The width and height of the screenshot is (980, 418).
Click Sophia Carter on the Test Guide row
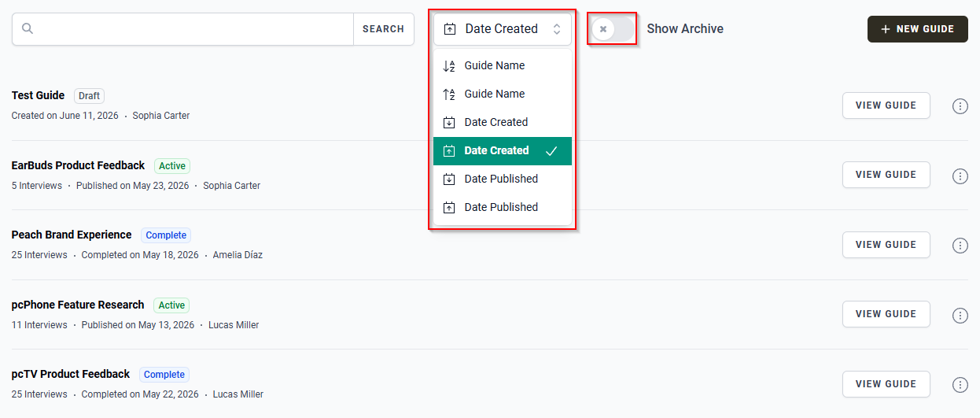pos(161,116)
